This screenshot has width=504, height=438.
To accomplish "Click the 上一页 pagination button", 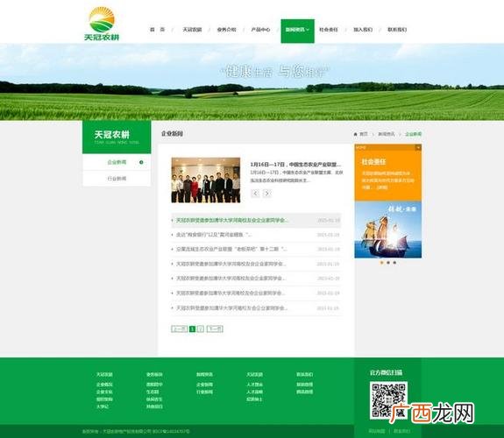I will pyautogui.click(x=180, y=328).
